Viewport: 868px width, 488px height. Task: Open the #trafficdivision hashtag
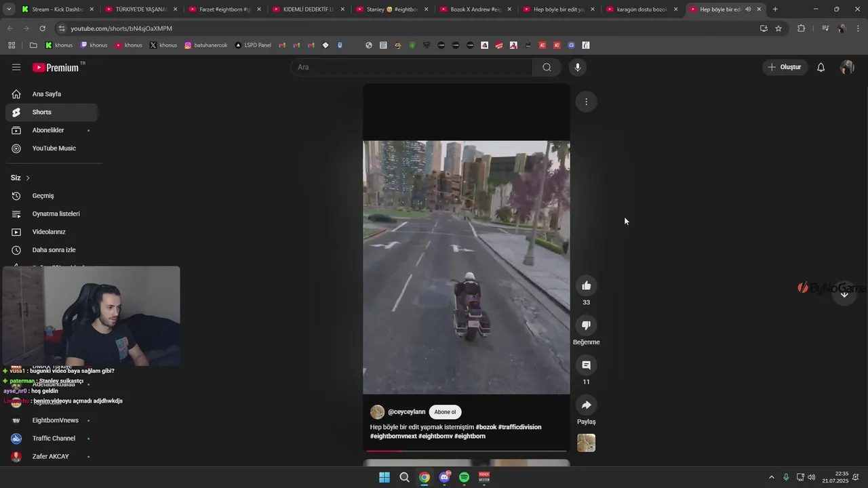(519, 427)
